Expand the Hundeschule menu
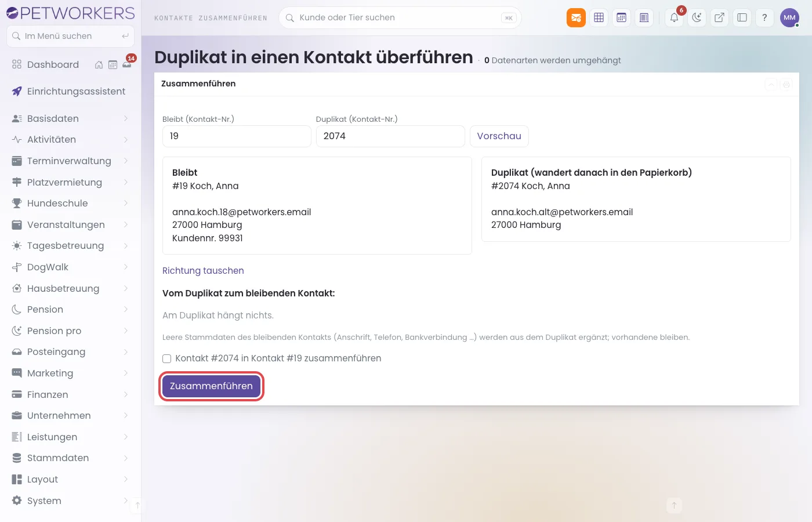 [70, 203]
